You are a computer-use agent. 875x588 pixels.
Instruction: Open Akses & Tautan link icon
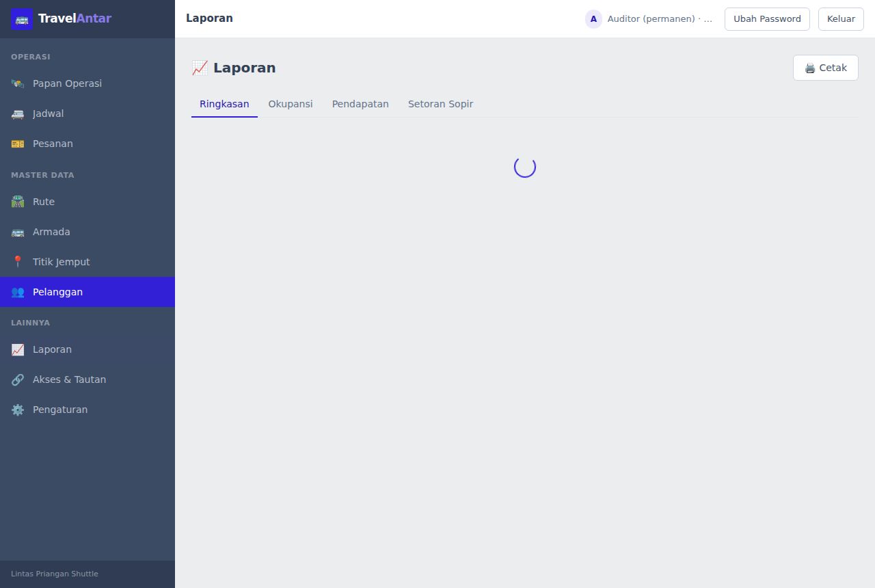18,379
